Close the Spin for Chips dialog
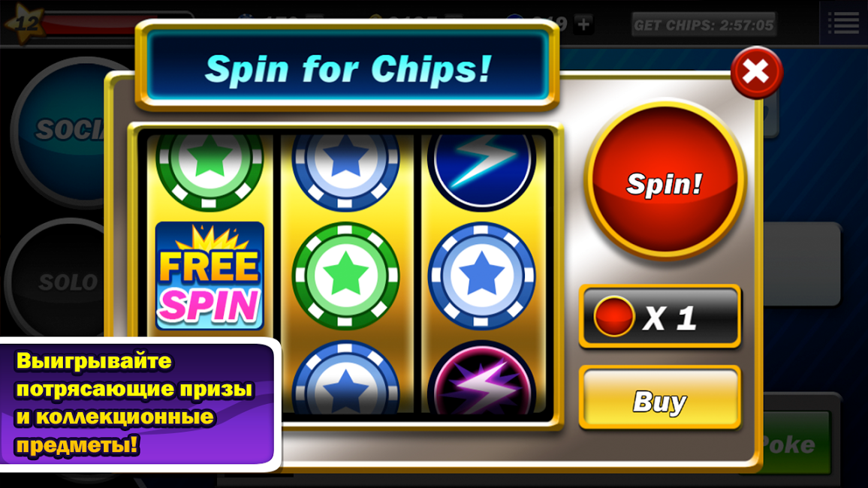The image size is (868, 488). coord(756,72)
